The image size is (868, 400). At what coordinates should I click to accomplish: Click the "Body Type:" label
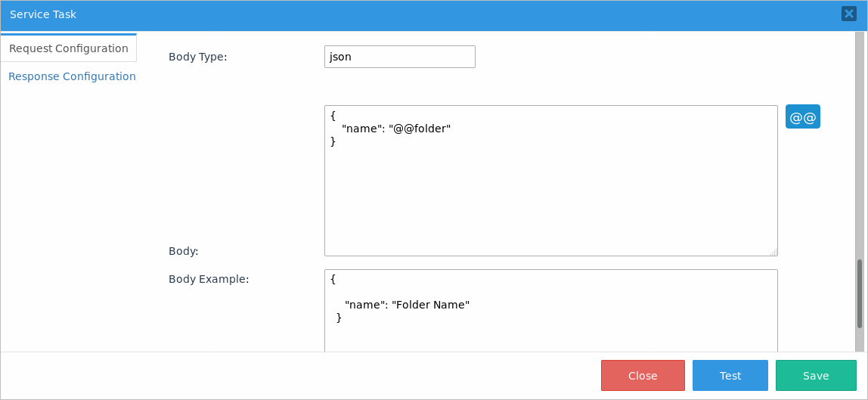(197, 57)
